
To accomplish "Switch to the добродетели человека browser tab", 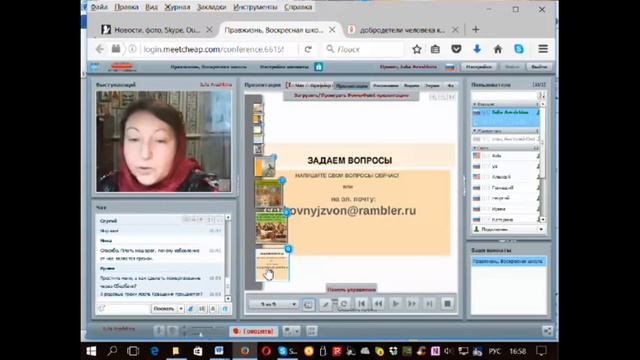I will point(403,30).
